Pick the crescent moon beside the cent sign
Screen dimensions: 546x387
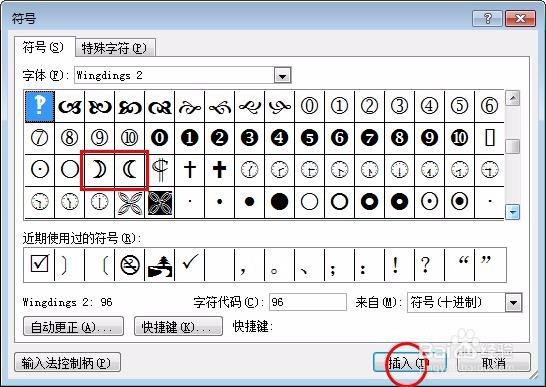[130, 170]
